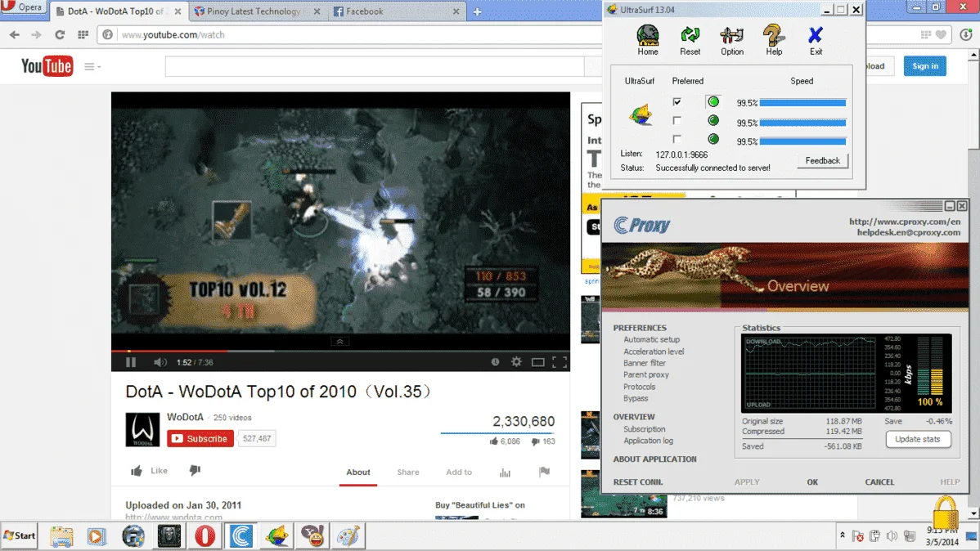Check the first Preferred server checkbox
The height and width of the screenshot is (551, 980).
677,102
